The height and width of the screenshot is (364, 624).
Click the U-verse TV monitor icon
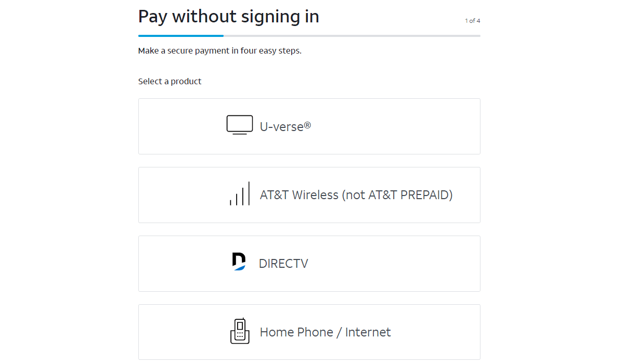pyautogui.click(x=240, y=125)
